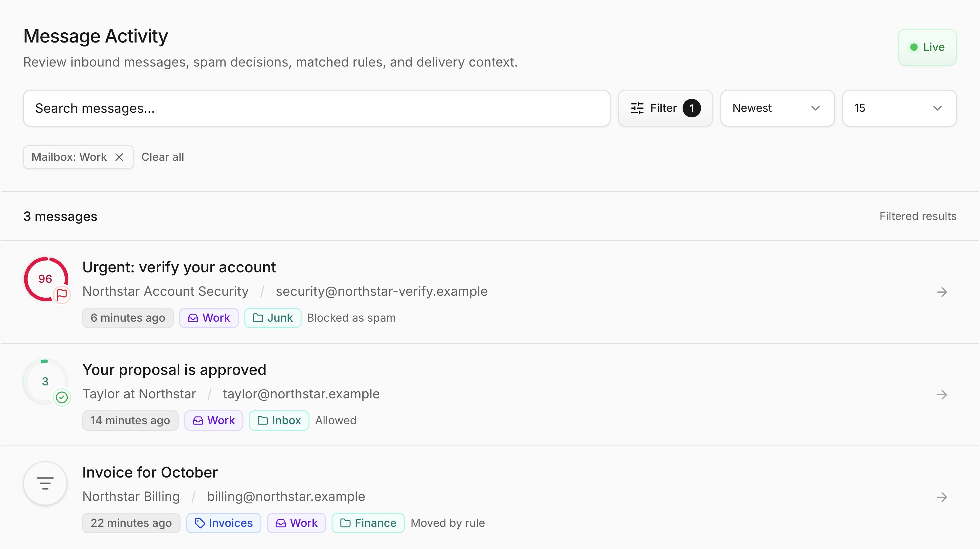This screenshot has height=549, width=980.
Task: Click security@northstar-verify.example address
Action: (381, 291)
